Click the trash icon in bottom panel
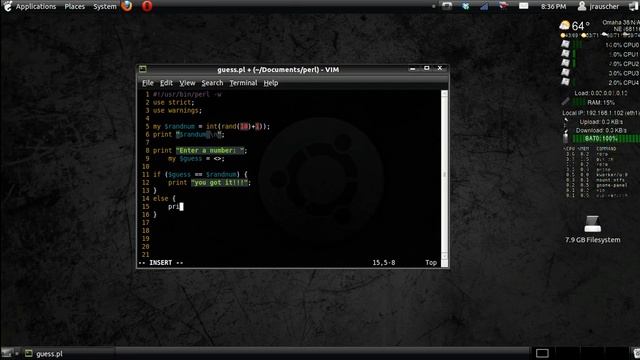This screenshot has height=360, width=640. click(x=636, y=353)
